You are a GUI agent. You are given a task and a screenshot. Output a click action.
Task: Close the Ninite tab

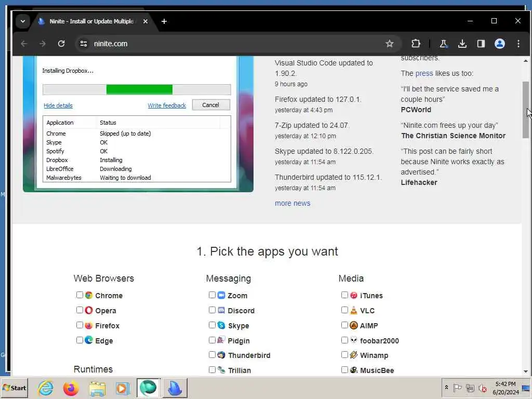[145, 21]
